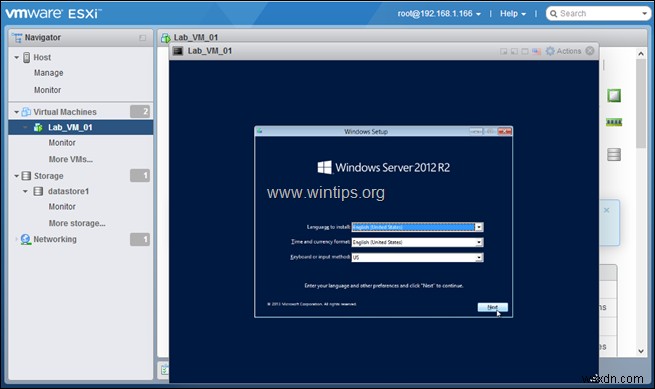The image size is (655, 389).
Task: Click the Windows Setup title icon
Action: [x=259, y=131]
